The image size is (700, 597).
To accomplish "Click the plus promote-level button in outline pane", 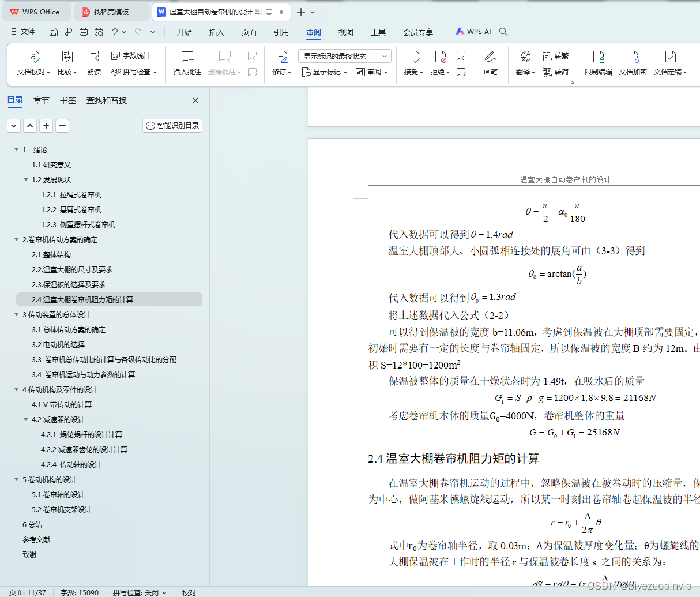I will click(x=46, y=126).
